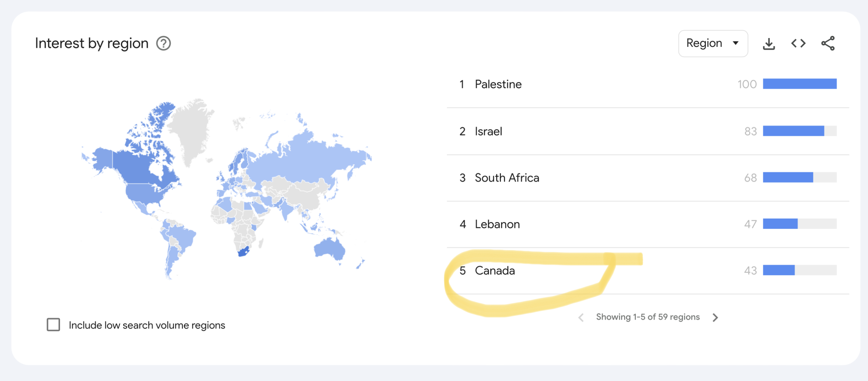The image size is (868, 381).
Task: Open the Region dropdown
Action: (713, 43)
